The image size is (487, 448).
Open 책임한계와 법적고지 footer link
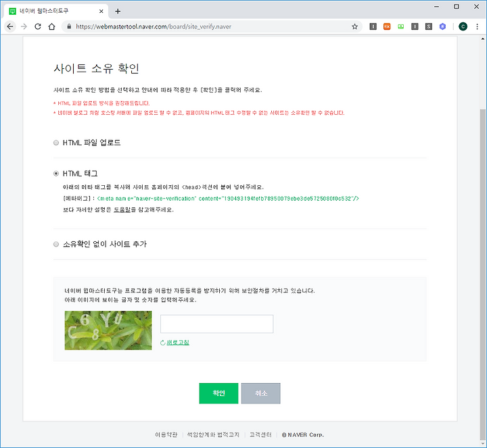(213, 434)
